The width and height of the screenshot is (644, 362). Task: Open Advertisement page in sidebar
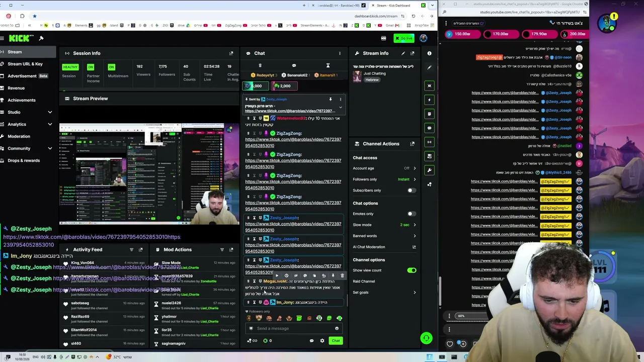tap(28, 76)
